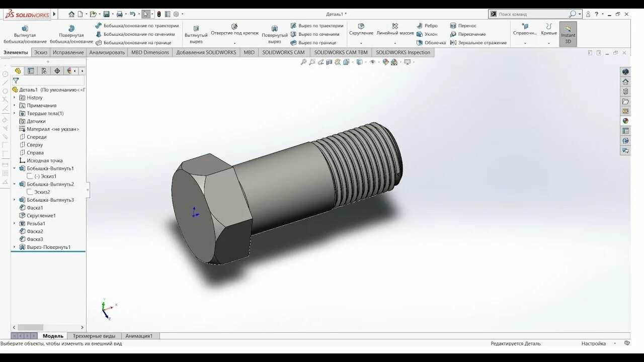Open Скругление dropdown arrow
644x362 pixels.
(361, 44)
